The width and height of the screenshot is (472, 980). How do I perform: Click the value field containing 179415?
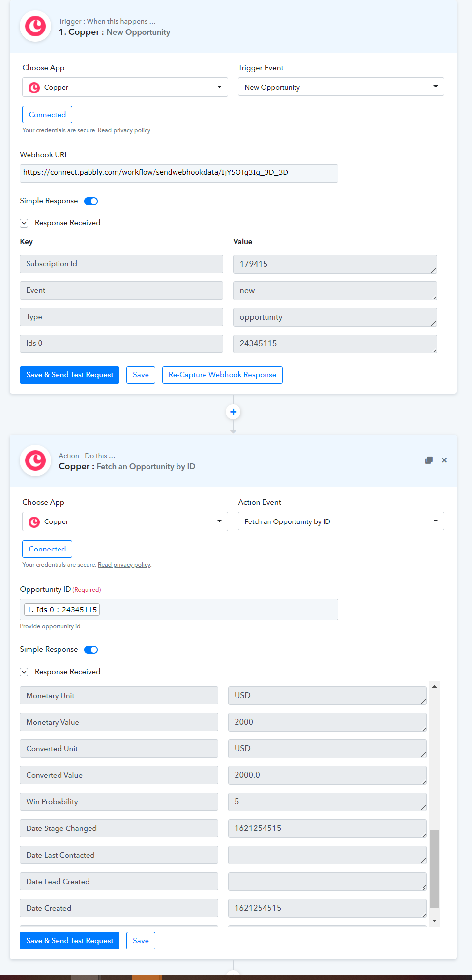[x=335, y=264]
